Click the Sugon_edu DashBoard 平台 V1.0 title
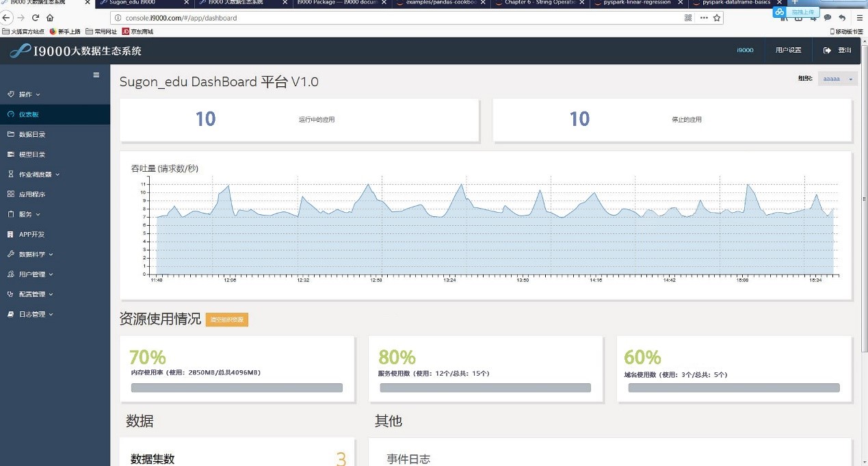 click(x=219, y=82)
